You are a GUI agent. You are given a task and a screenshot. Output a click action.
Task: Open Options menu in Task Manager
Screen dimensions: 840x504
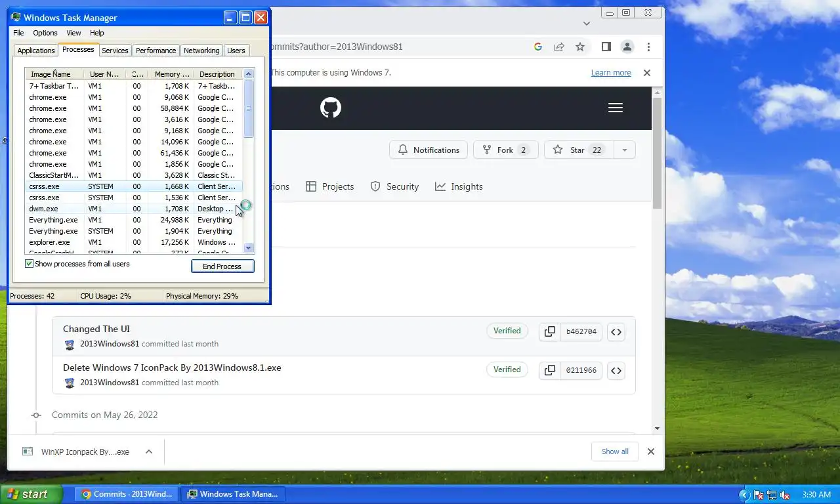tap(45, 33)
